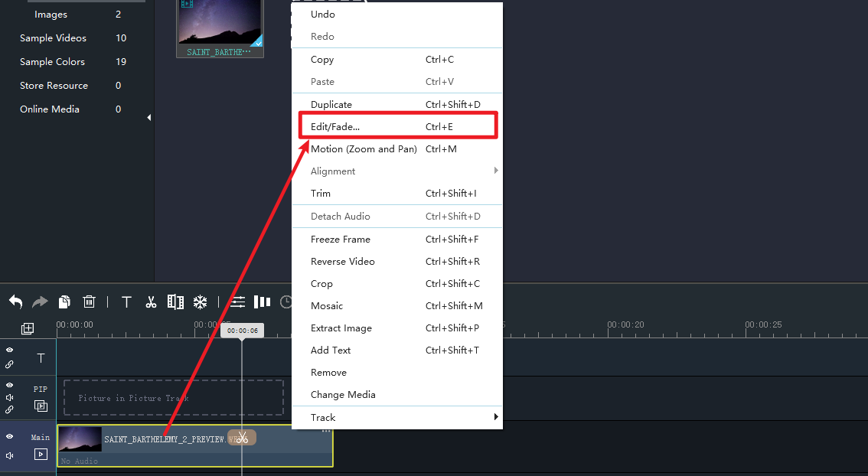This screenshot has height=476, width=868.
Task: Toggle visibility eye of the Main track
Action: 9,436
